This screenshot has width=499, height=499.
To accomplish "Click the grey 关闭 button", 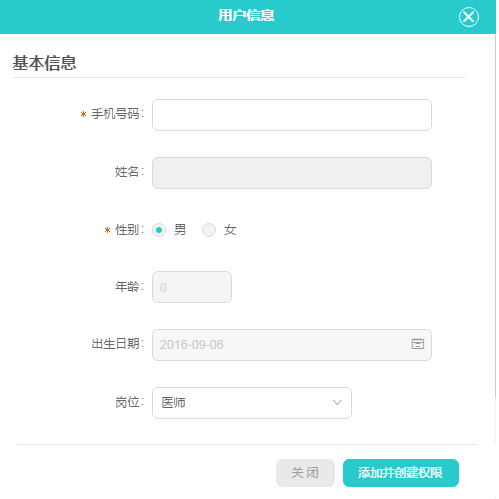I will [x=305, y=473].
